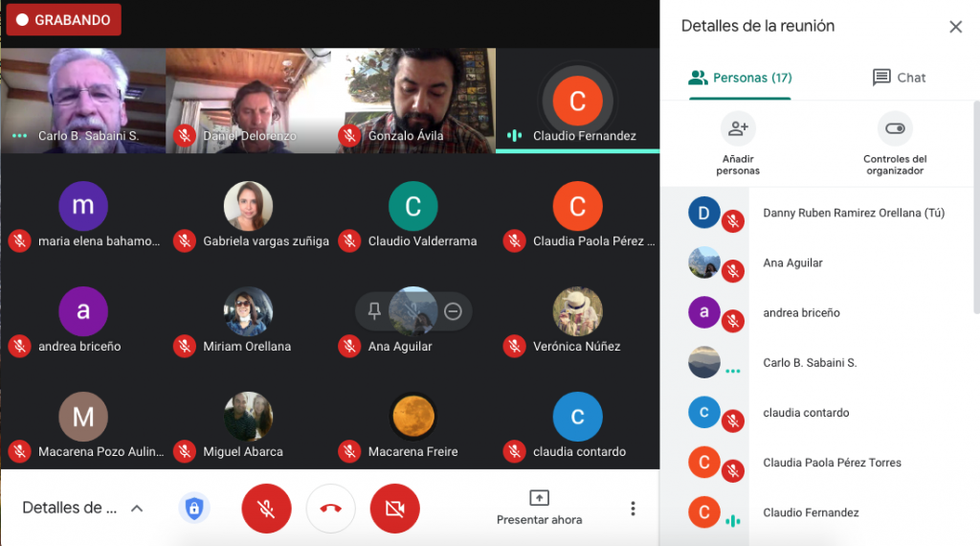Click the people list scrollbar
This screenshot has height=546, width=980.
click(x=976, y=207)
